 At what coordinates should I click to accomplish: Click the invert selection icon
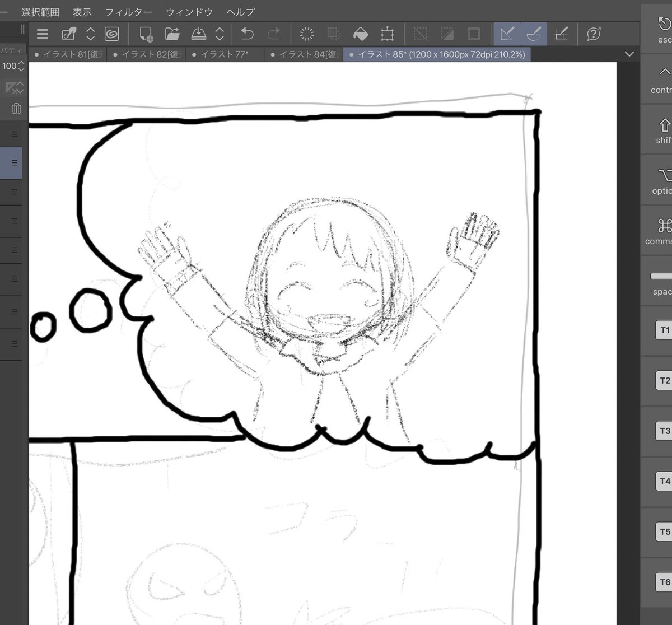(x=447, y=34)
